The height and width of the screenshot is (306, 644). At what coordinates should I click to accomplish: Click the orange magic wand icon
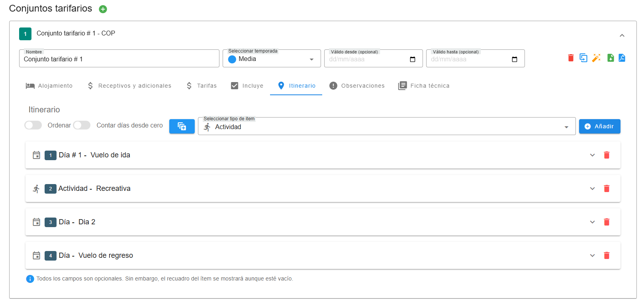[596, 58]
